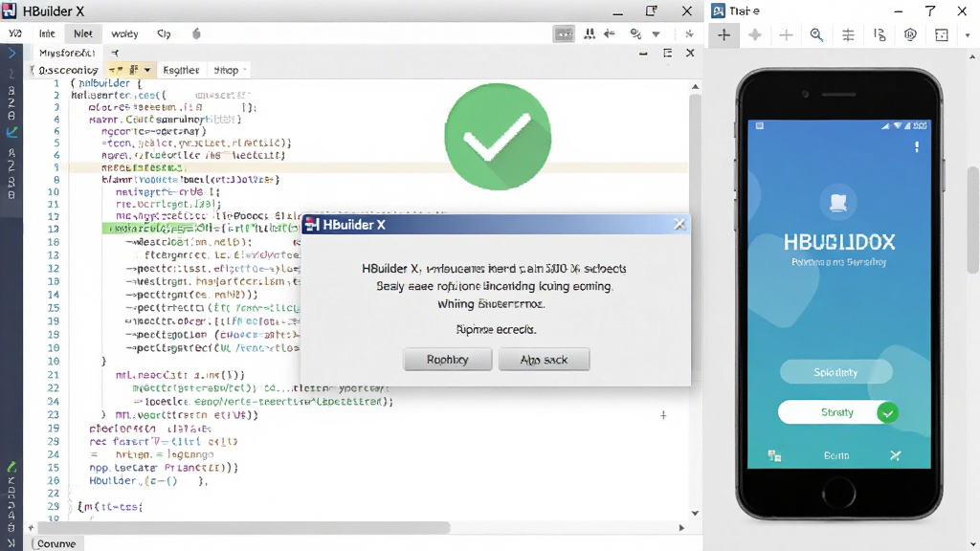
Task: Open the dropdown arrow ending the preview toolbar
Action: point(968,35)
